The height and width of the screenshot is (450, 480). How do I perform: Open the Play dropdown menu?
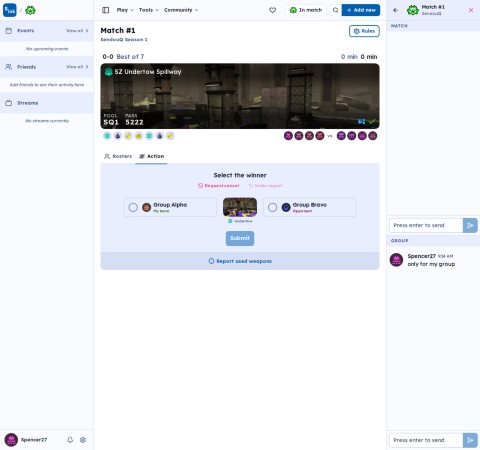(x=125, y=10)
